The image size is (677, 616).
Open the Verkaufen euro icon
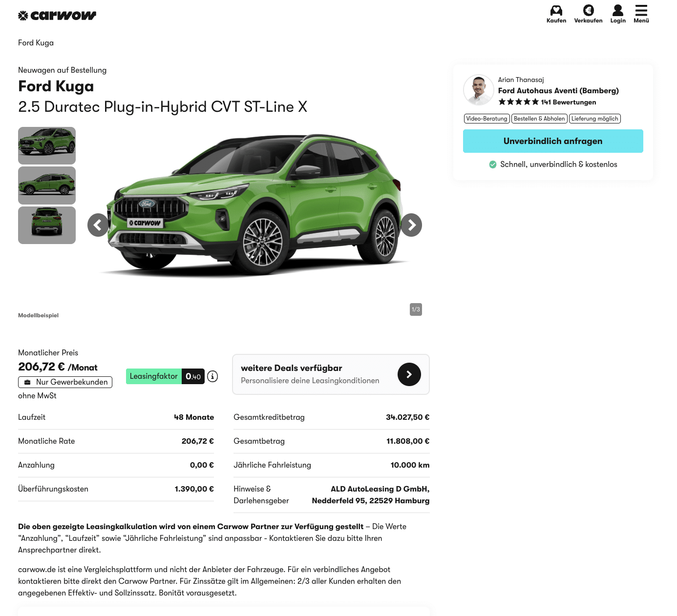point(588,11)
